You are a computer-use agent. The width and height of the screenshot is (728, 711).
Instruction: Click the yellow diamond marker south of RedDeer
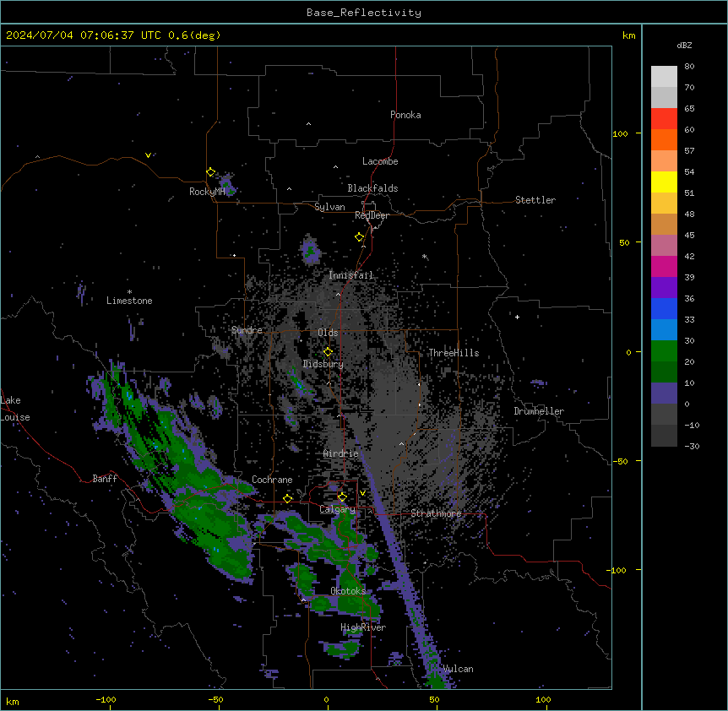(359, 237)
